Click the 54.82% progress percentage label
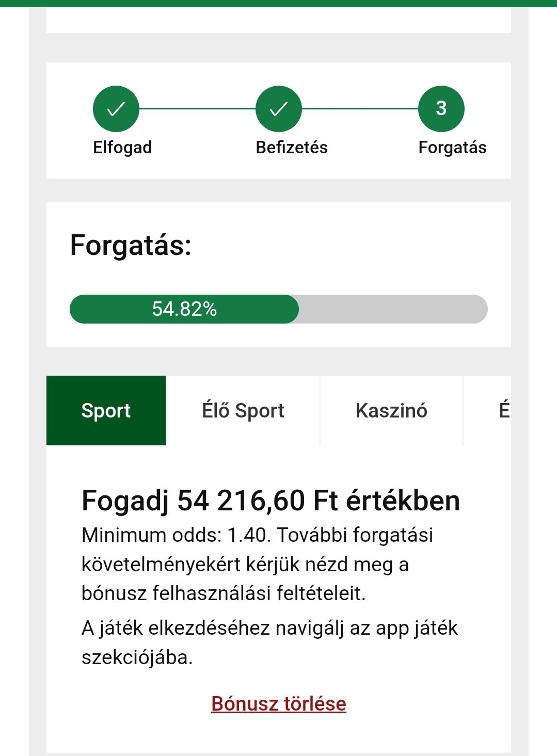 pyautogui.click(x=184, y=309)
